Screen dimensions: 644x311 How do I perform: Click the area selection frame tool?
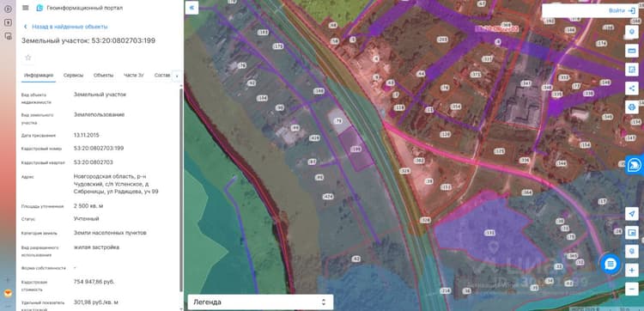click(x=632, y=70)
